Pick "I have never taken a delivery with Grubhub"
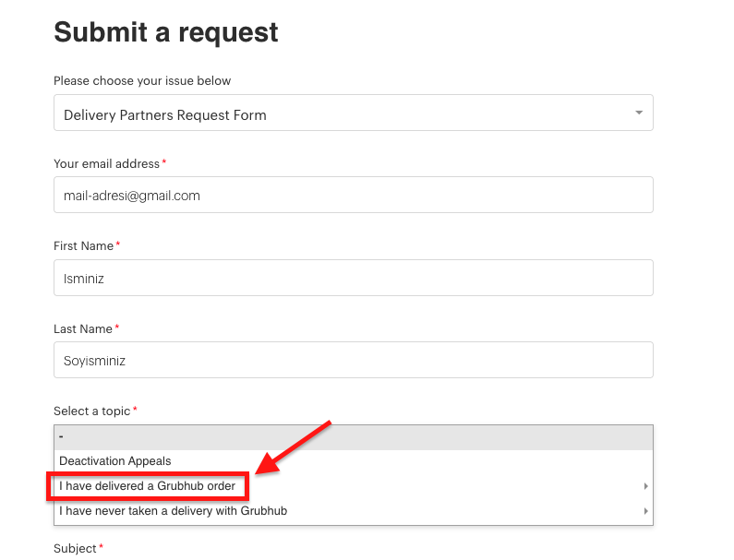 [174, 511]
